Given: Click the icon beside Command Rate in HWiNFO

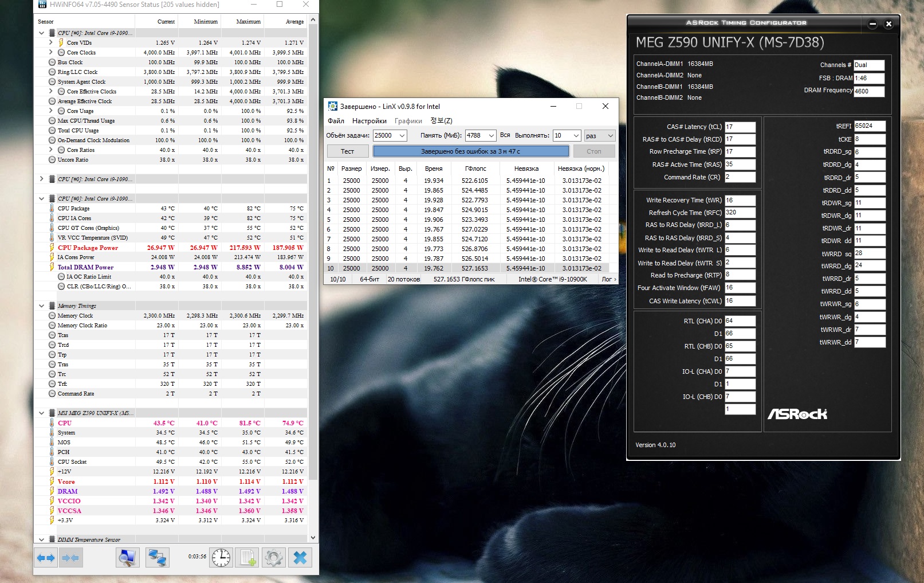Looking at the screenshot, I should (x=52, y=394).
